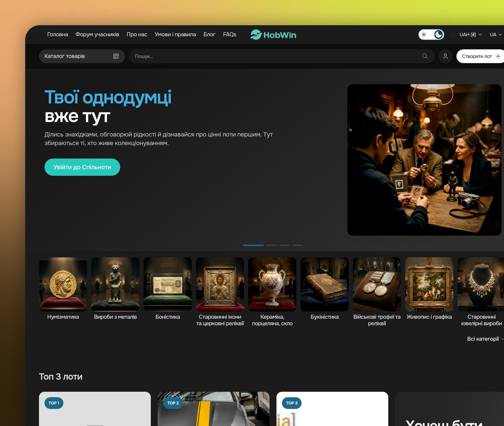Open the Каталог товарів dropdown
The height and width of the screenshot is (426, 504).
82,56
